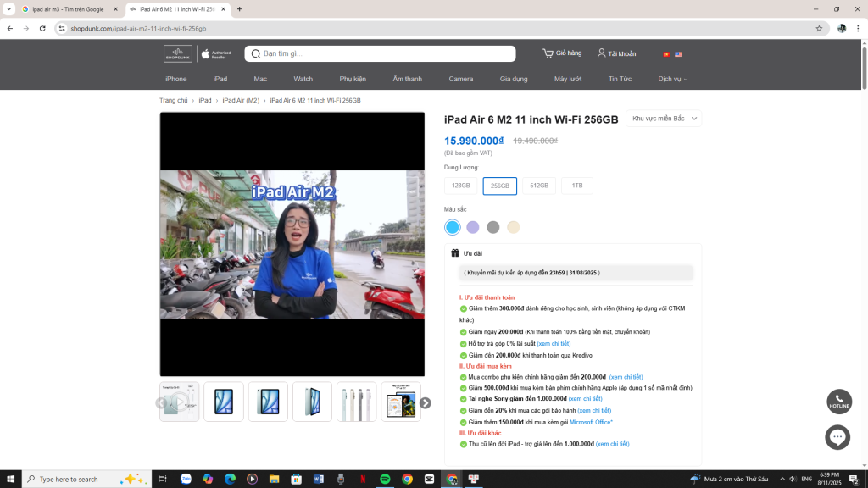Show next product thumbnails arrow
Screen dimensions: 868x488
tap(426, 402)
